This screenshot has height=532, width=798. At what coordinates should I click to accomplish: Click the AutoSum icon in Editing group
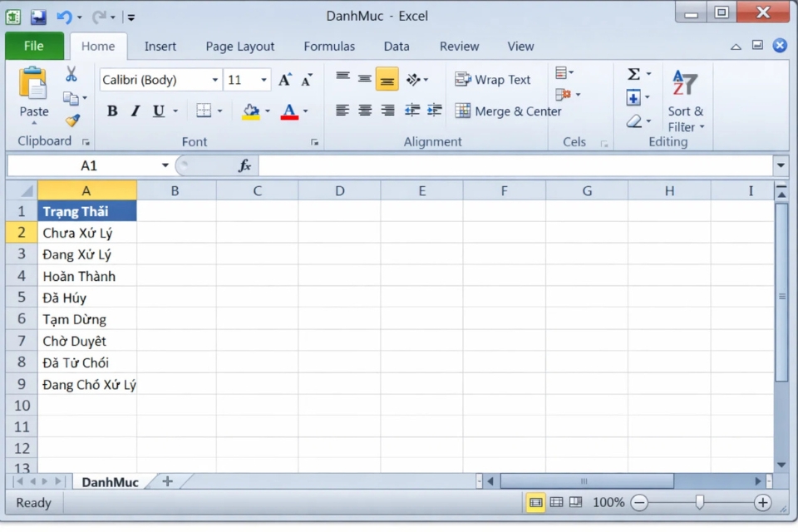634,74
